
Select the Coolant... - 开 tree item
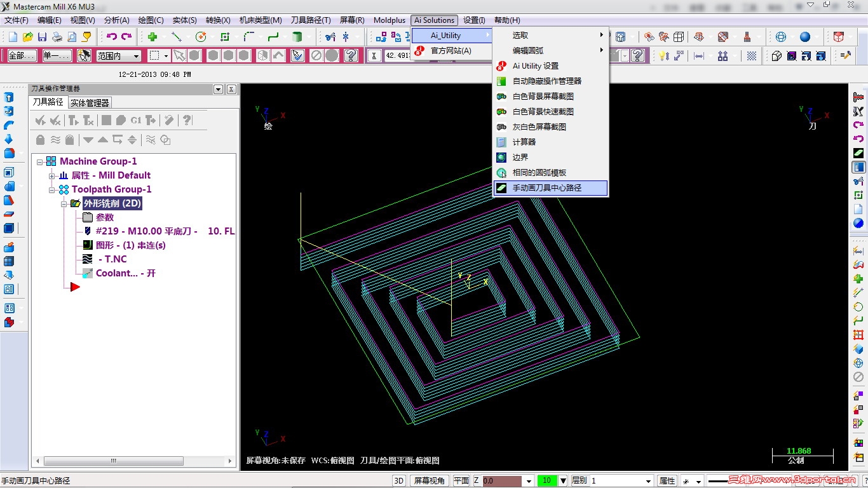[126, 273]
